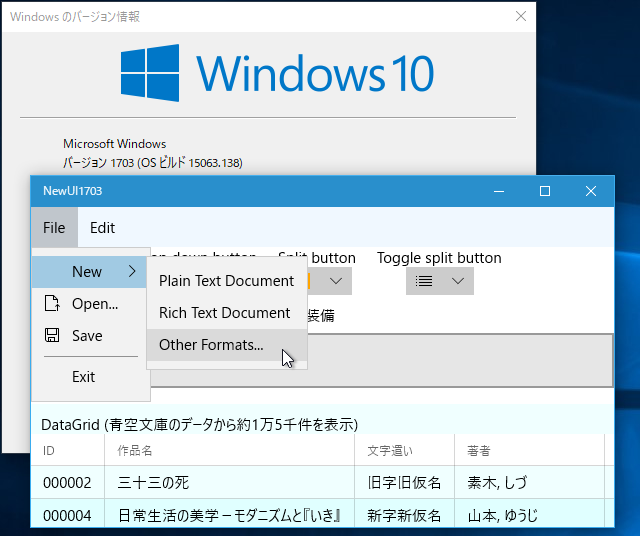This screenshot has width=640, height=536.
Task: Click the DataGrid heading text
Action: coord(200,425)
